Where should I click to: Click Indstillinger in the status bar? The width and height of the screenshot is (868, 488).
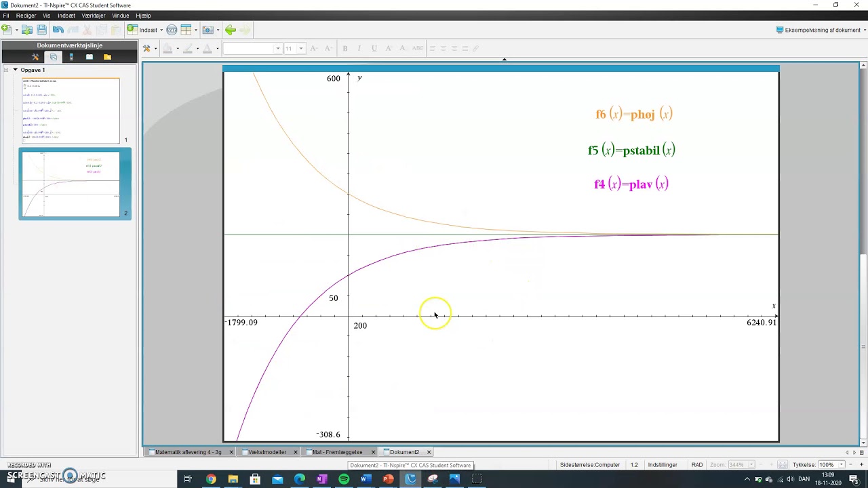point(663,465)
